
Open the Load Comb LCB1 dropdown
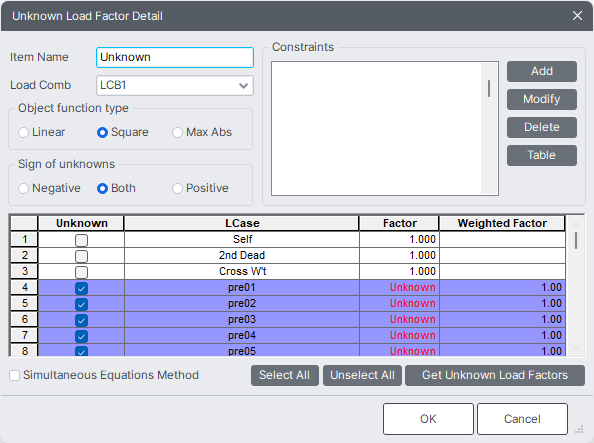click(175, 86)
